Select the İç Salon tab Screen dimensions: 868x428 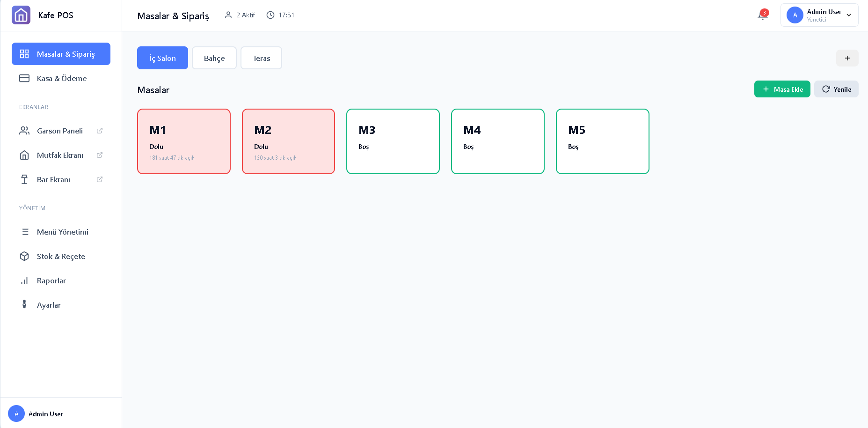(x=162, y=58)
